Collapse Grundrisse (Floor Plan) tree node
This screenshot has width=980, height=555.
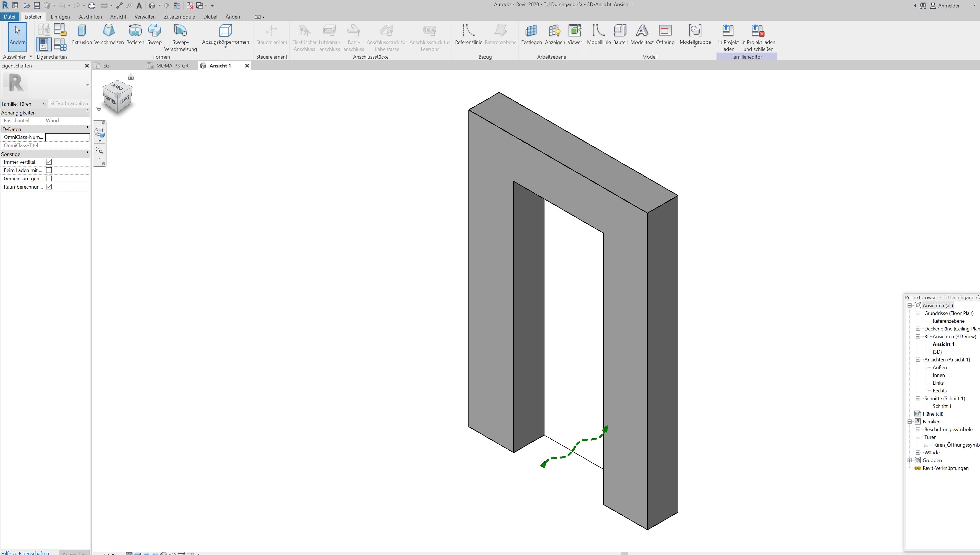pyautogui.click(x=918, y=313)
